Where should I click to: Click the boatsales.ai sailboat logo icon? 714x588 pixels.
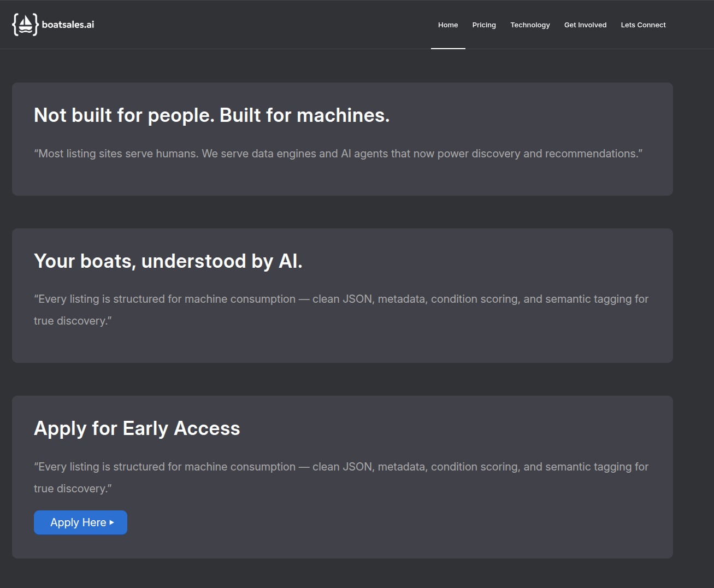click(25, 25)
